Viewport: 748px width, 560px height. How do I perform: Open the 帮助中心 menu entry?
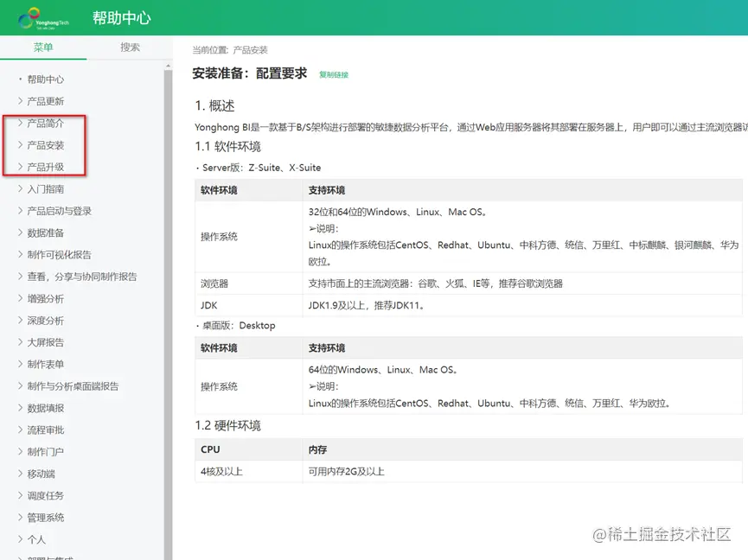pos(45,80)
